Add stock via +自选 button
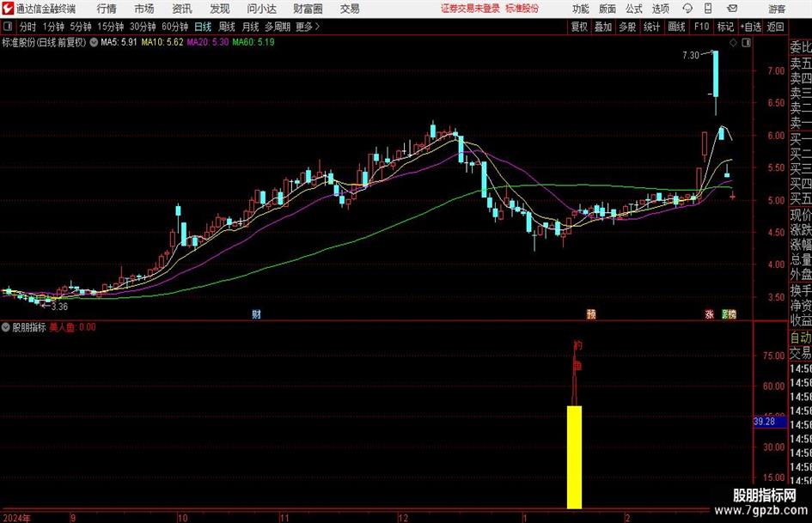The width and height of the screenshot is (812, 523). point(751,27)
